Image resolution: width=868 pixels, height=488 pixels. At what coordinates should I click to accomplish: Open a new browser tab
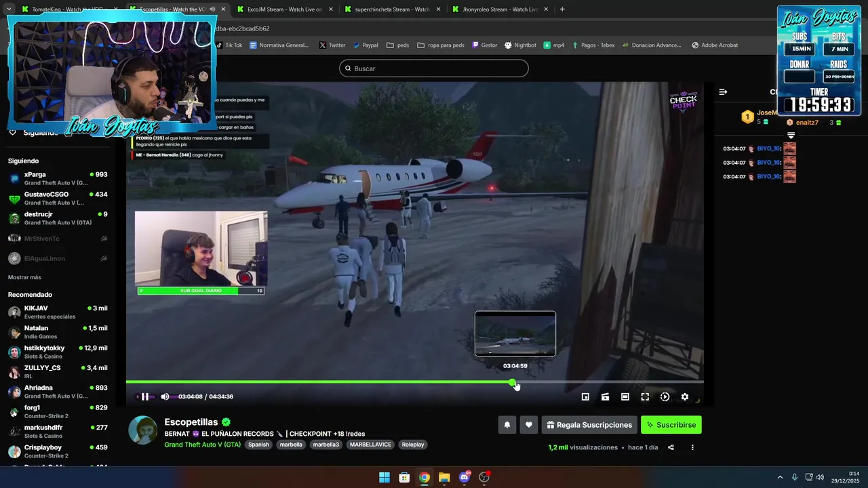pyautogui.click(x=562, y=9)
